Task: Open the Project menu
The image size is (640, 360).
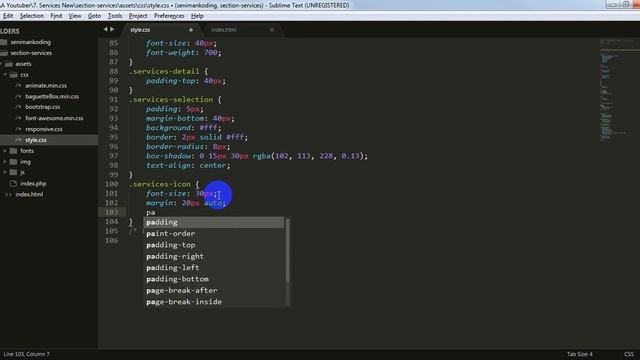Action: [138, 16]
